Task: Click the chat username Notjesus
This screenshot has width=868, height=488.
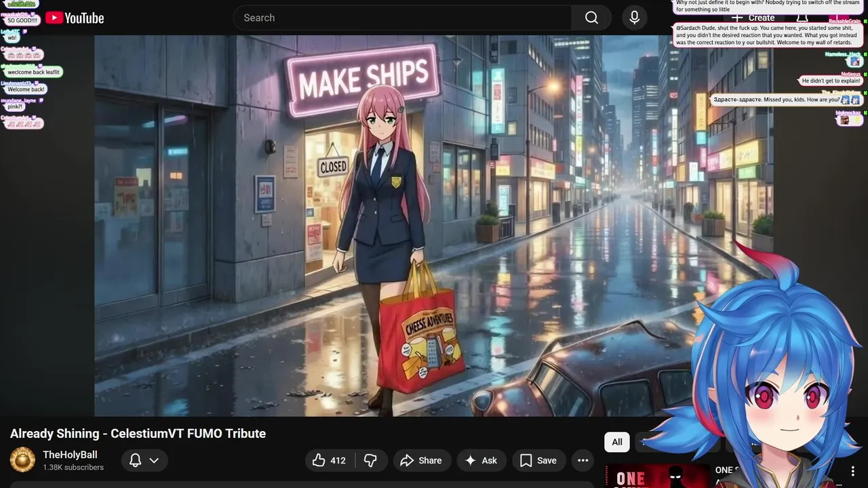Action: (x=850, y=74)
